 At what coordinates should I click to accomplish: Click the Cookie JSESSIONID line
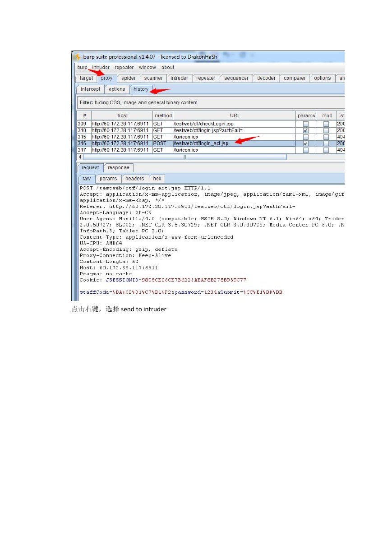[163, 280]
